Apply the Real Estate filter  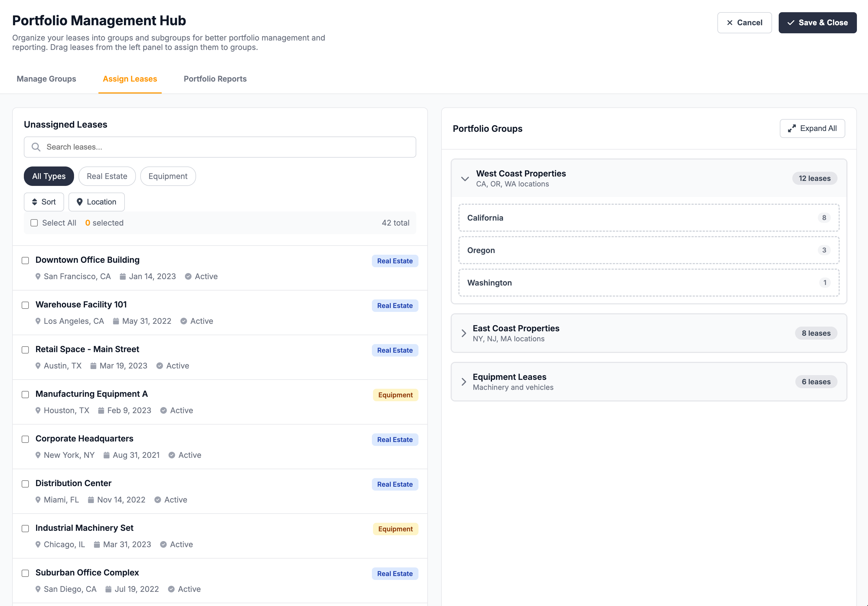click(x=107, y=176)
